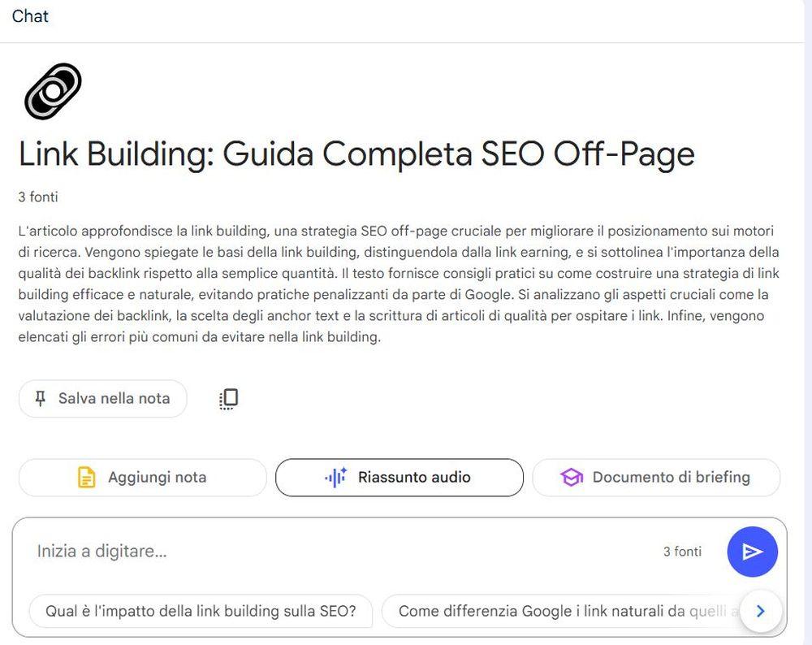This screenshot has width=812, height=645.
Task: Select the Aggiungi nota button text
Action: (157, 478)
